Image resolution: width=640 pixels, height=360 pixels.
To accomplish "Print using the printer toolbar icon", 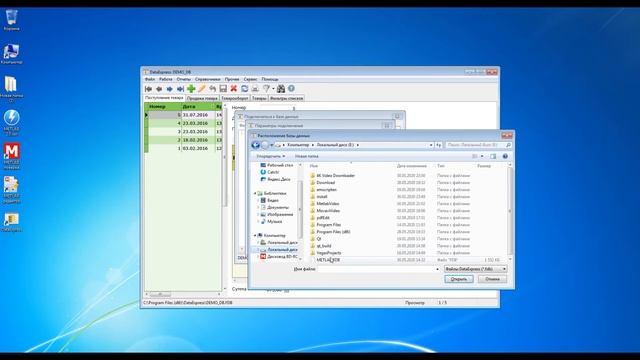I will [x=255, y=89].
